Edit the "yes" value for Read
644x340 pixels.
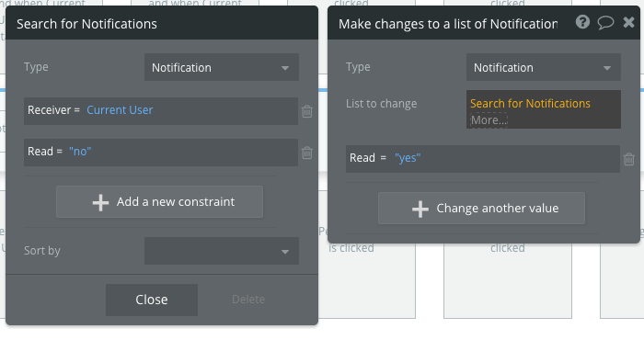point(408,158)
